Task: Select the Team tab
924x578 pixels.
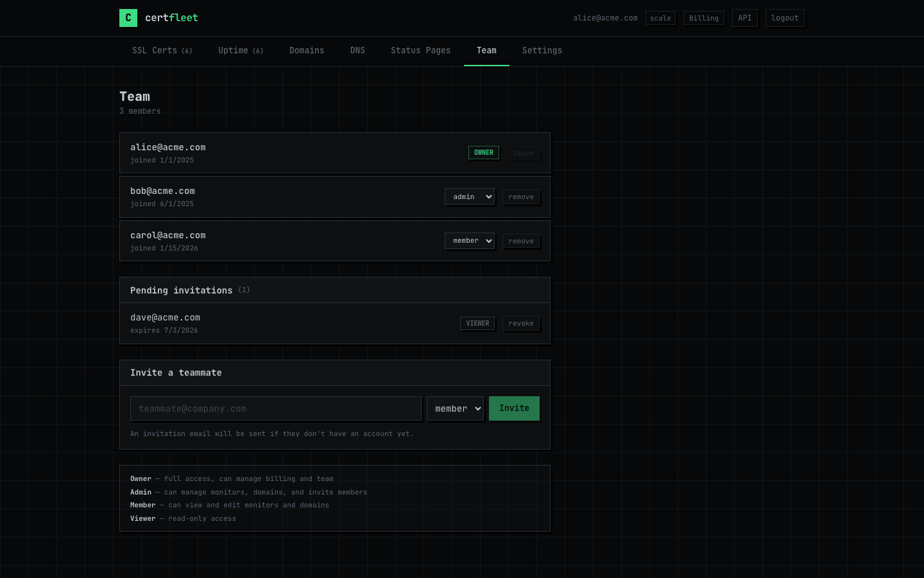Action: (x=486, y=51)
